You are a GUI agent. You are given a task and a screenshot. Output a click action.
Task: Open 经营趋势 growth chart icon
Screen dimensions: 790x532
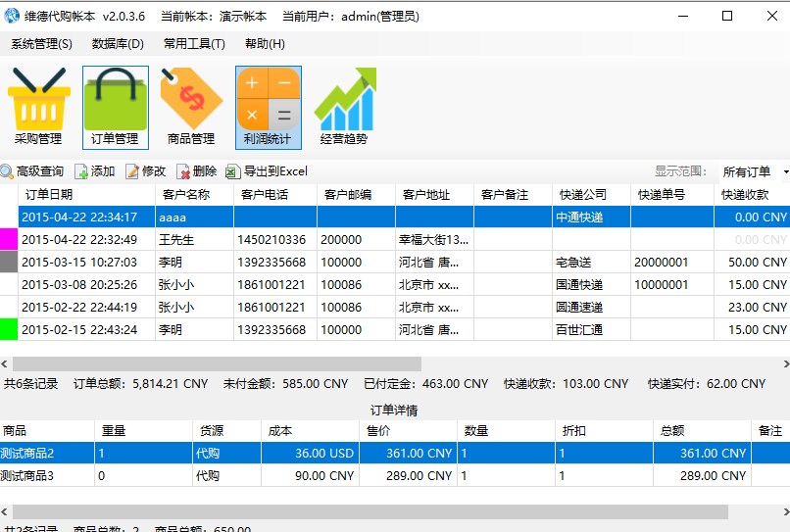[x=344, y=106]
